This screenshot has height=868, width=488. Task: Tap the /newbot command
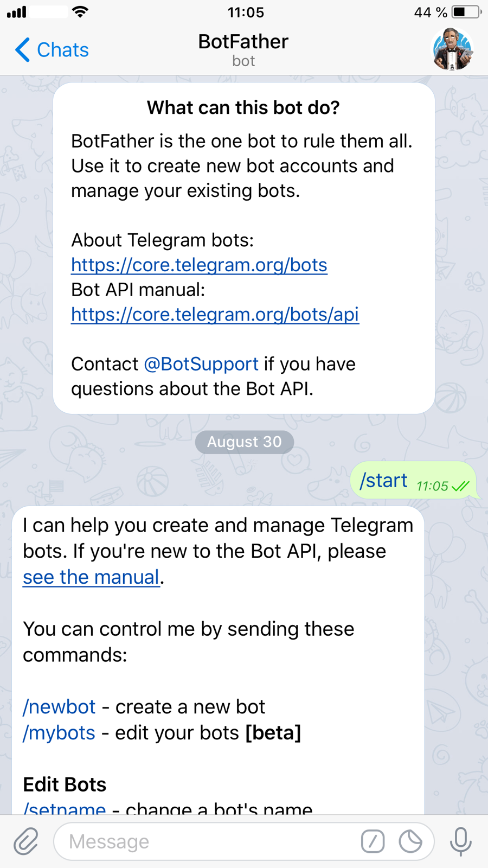coord(59,707)
